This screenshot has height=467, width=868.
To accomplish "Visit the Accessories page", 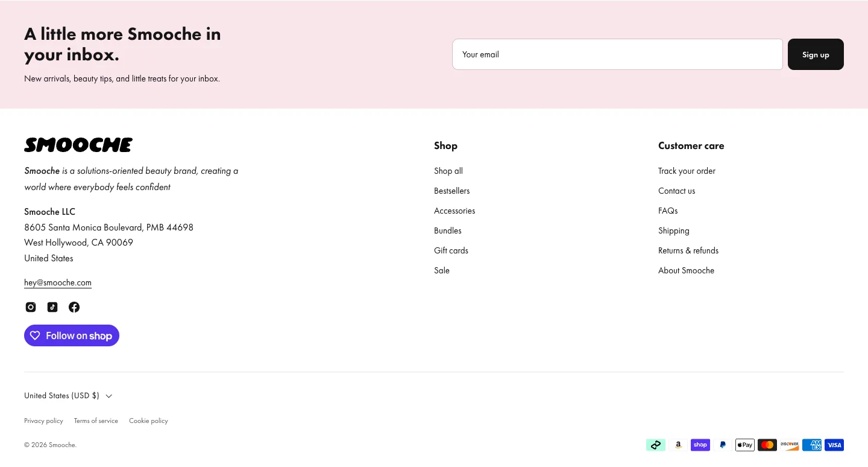I will [454, 211].
